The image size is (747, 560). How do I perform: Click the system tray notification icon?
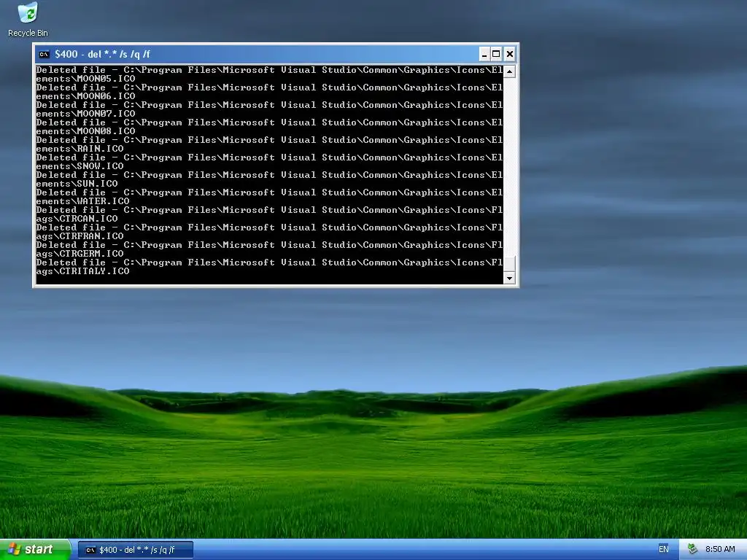(x=692, y=550)
